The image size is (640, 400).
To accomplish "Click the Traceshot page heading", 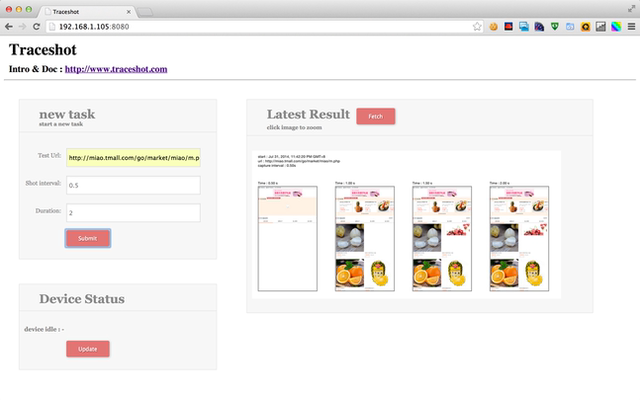I will click(43, 50).
